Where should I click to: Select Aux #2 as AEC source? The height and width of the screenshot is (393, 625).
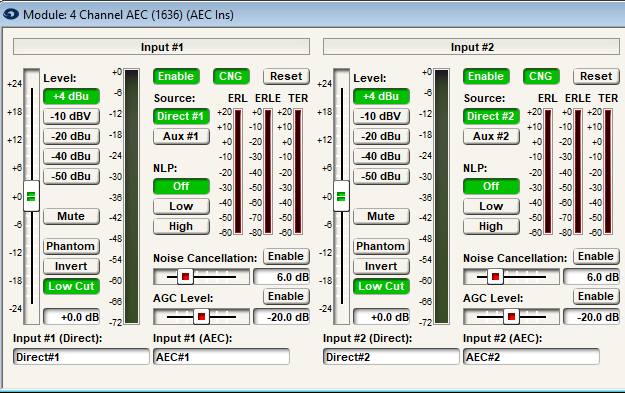[491, 136]
